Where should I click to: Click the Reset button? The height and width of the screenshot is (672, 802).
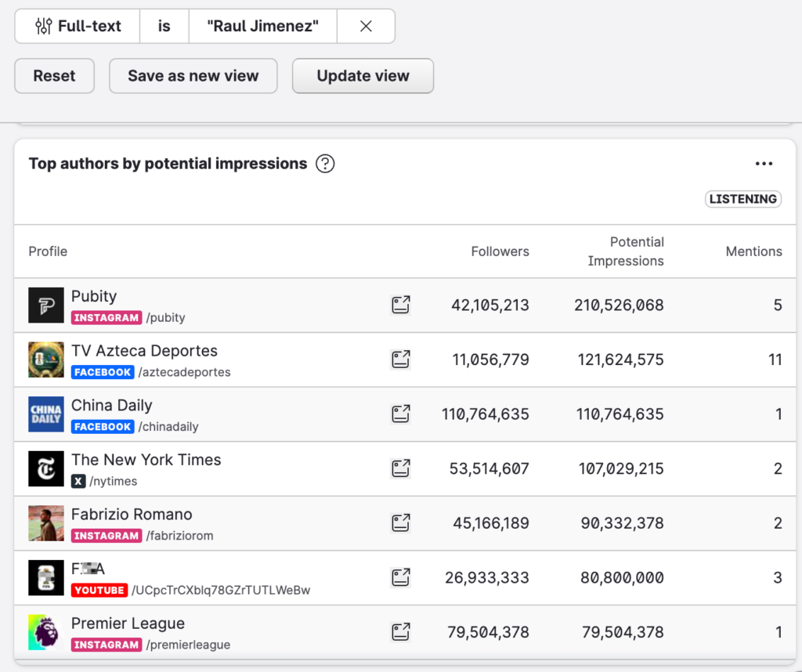(54, 76)
